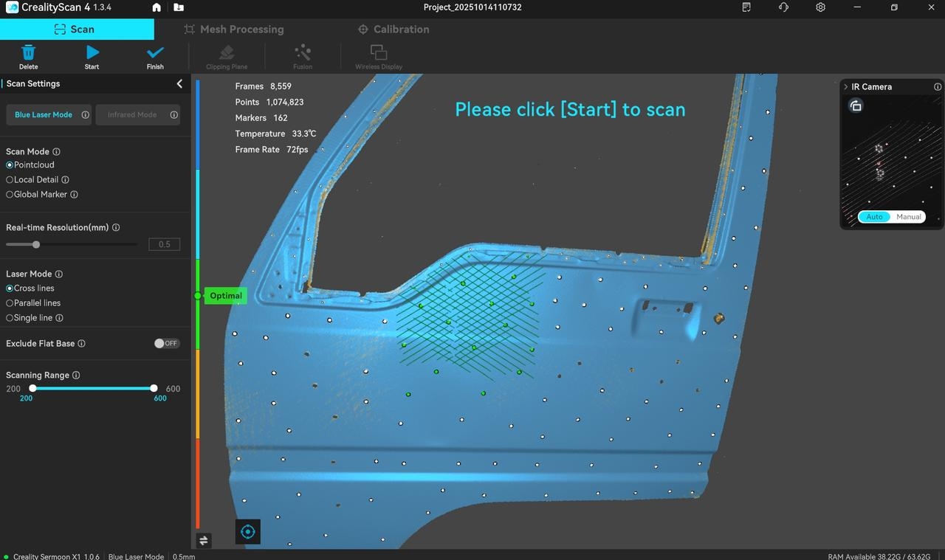
Task: Choose Global Marker scan mode
Action: (10, 194)
